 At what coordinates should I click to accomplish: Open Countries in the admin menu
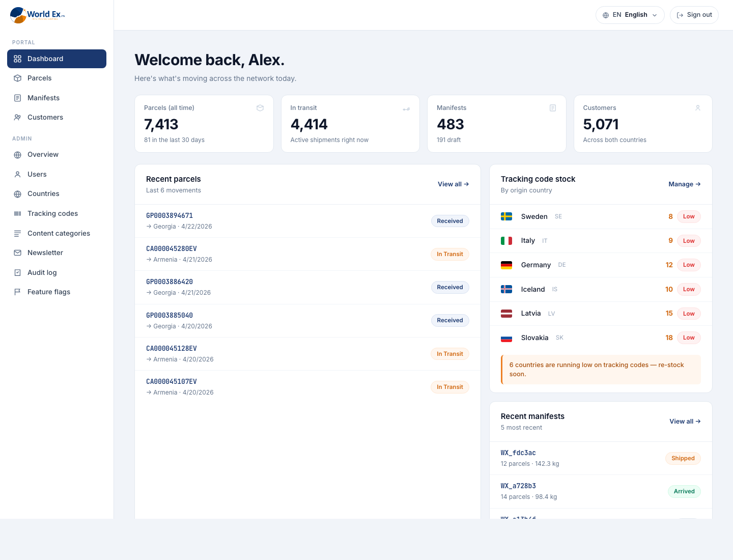(x=57, y=194)
